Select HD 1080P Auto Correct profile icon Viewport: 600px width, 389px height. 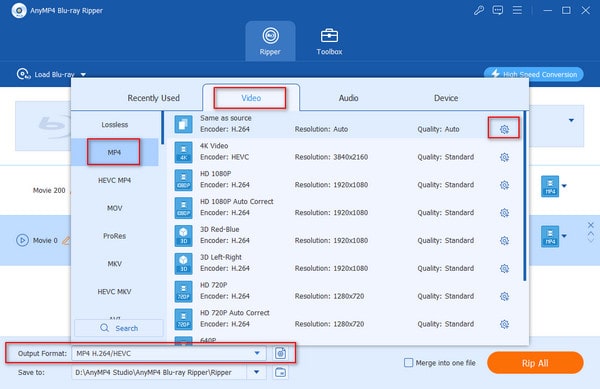pos(183,208)
